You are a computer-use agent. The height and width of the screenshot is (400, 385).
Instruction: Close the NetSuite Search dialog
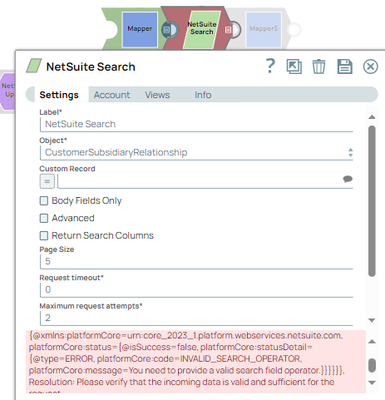point(370,67)
